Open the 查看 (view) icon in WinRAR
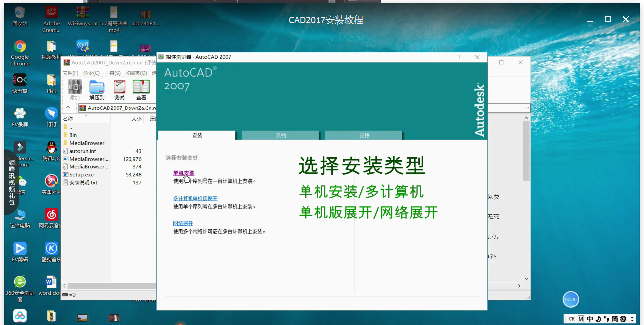Screen dimensions: 644x325 click(140, 89)
